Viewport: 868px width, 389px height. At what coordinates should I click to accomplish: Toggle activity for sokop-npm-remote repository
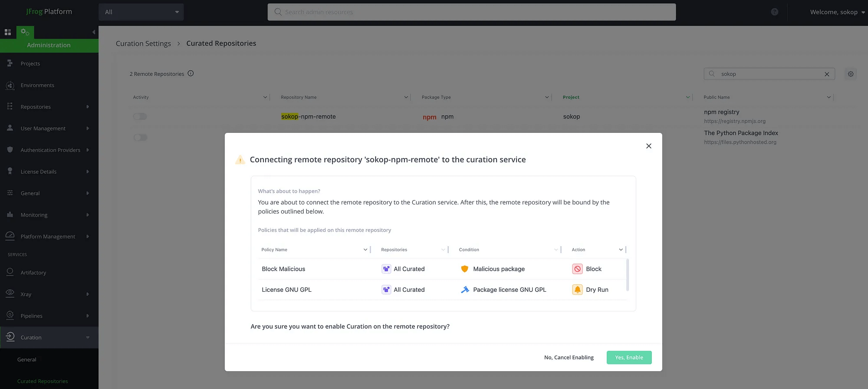(140, 117)
